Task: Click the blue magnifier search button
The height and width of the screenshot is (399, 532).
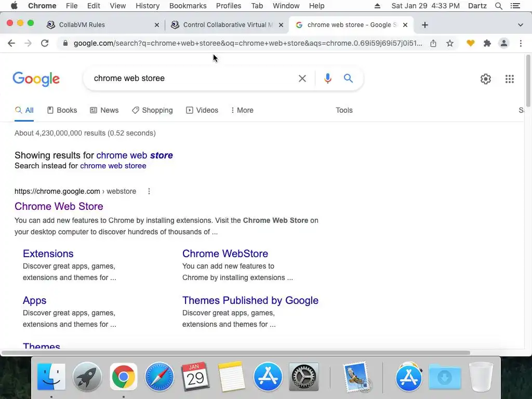Action: pyautogui.click(x=348, y=78)
